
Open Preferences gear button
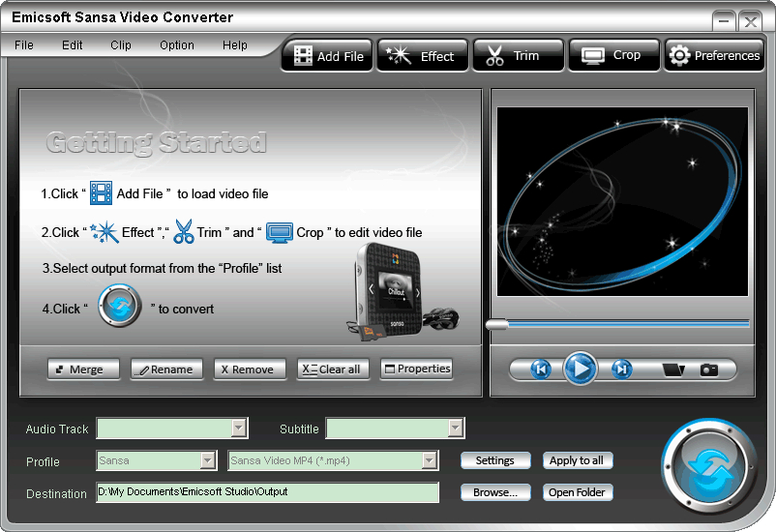714,56
